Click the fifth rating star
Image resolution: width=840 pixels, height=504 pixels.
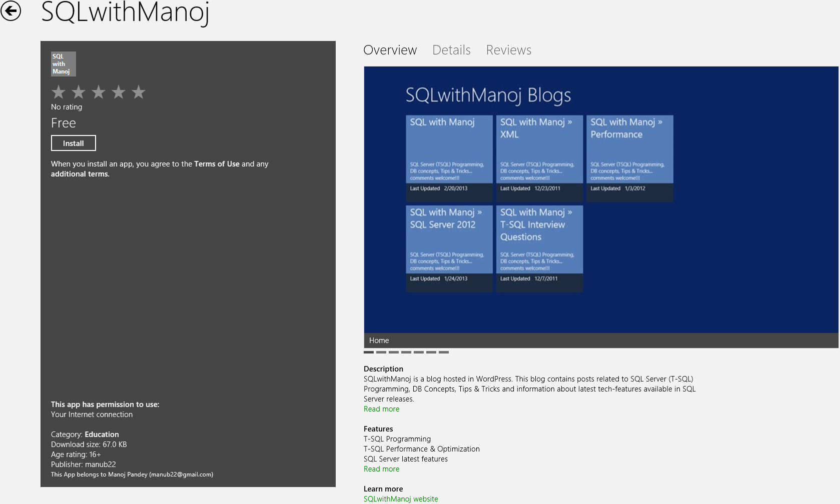(x=139, y=92)
